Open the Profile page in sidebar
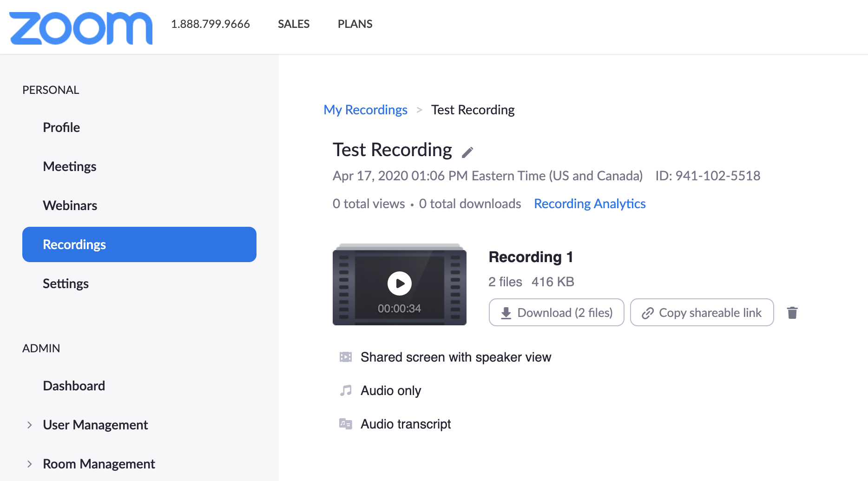 (x=61, y=127)
